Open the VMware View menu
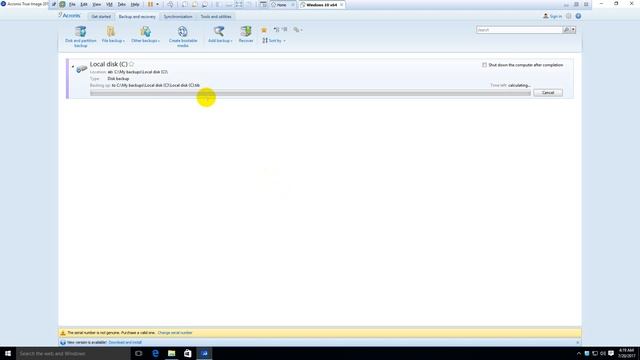The height and width of the screenshot is (360, 640). 97,4
